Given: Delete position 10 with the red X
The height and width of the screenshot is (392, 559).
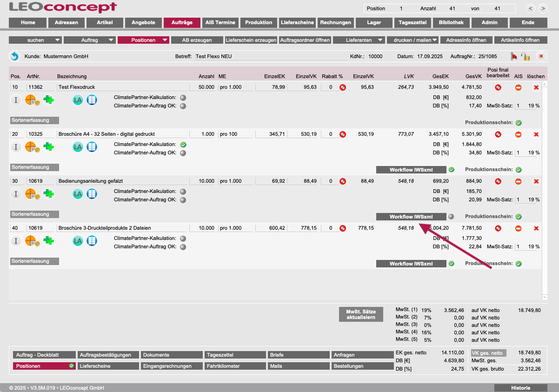Looking at the screenshot, I should coord(536,87).
